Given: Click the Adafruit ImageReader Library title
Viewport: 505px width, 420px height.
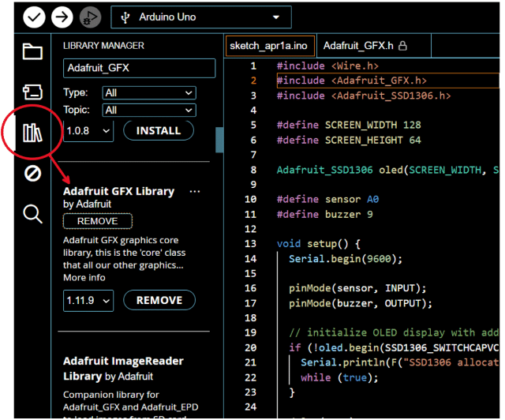Looking at the screenshot, I should pos(123,369).
